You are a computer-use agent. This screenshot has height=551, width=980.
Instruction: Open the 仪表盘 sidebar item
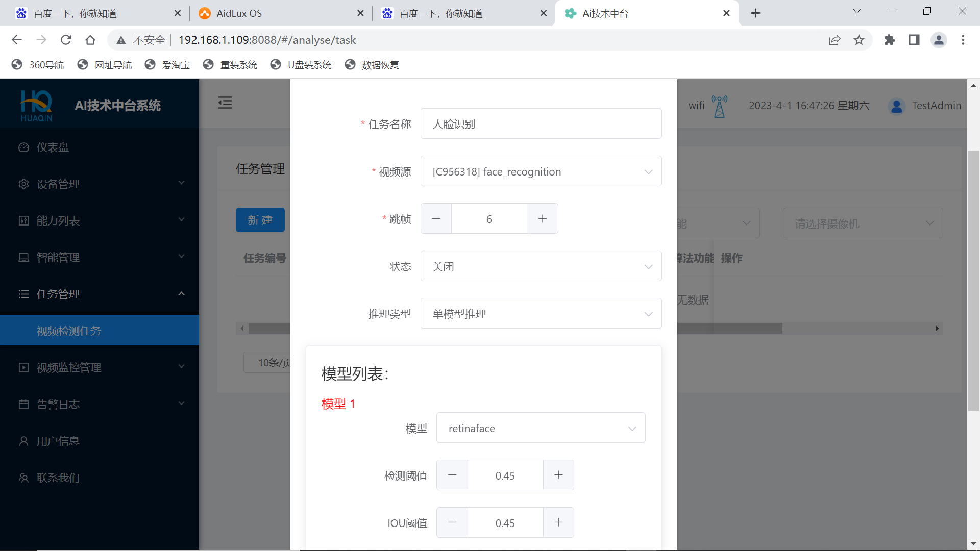point(100,147)
